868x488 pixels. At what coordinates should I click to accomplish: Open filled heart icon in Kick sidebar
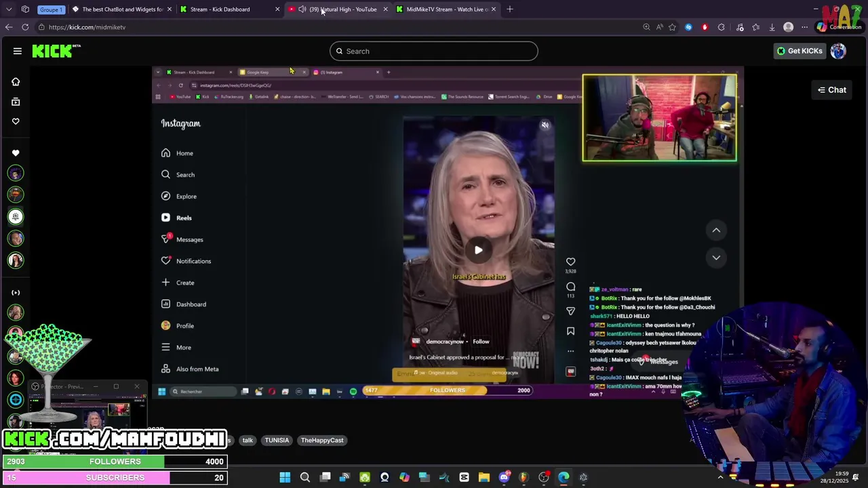pyautogui.click(x=16, y=153)
